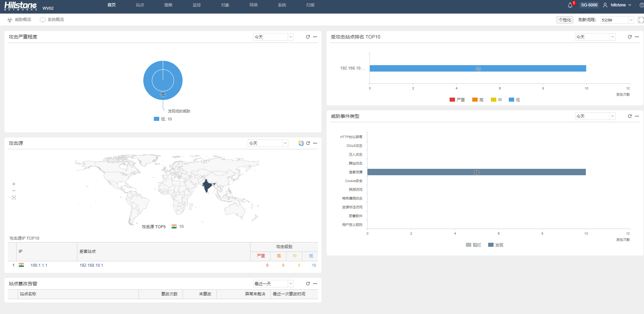This screenshot has height=314, width=644.
Task: Expand the hillstone user menu
Action: click(x=617, y=5)
